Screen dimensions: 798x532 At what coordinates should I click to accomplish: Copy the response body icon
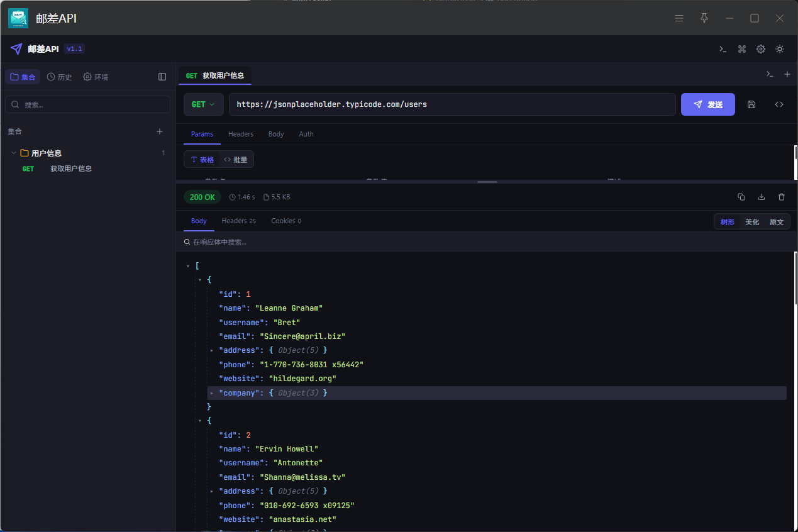click(741, 197)
